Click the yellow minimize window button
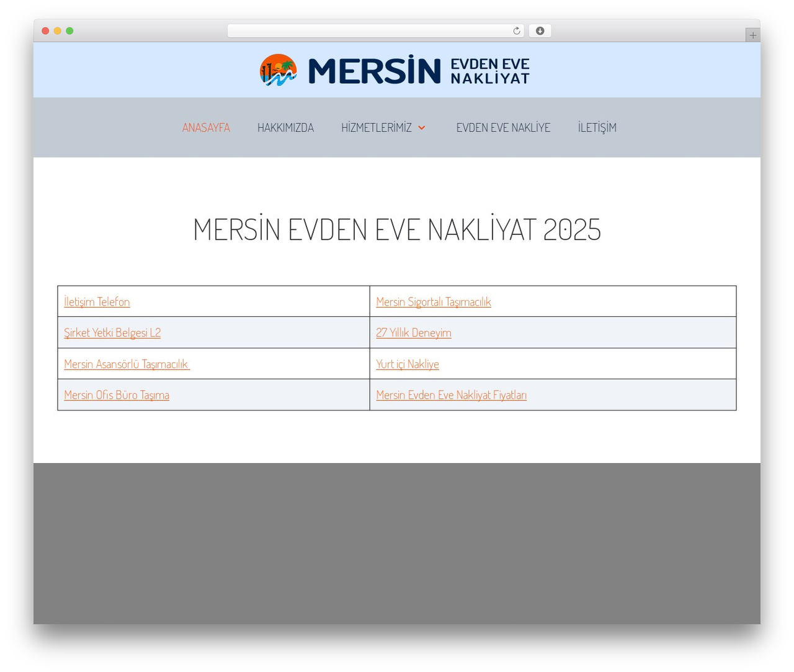Viewport: 794px width, 672px height. coord(57,31)
